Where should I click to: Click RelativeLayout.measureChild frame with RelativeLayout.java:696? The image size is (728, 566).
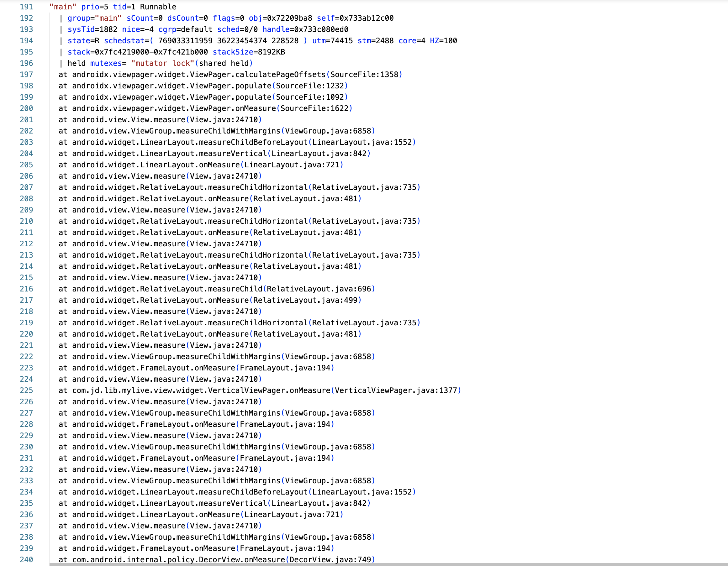[x=217, y=289]
